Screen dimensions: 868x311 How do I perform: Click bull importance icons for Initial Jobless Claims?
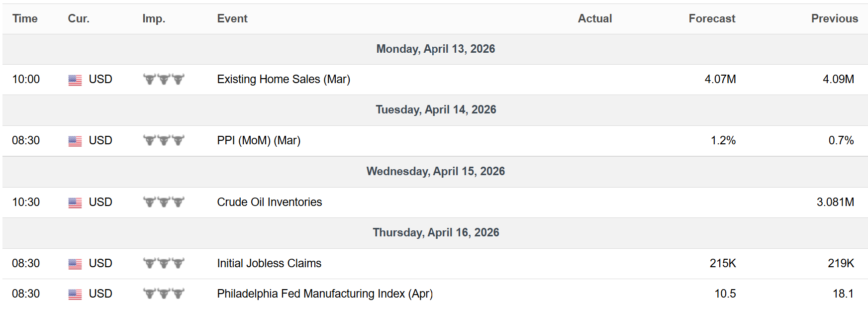(x=164, y=263)
